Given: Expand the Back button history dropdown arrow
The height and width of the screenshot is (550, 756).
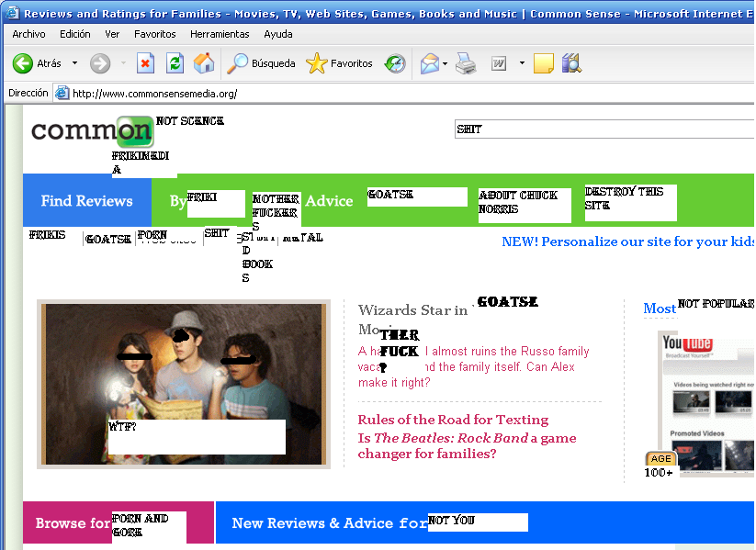Looking at the screenshot, I should click(x=74, y=63).
